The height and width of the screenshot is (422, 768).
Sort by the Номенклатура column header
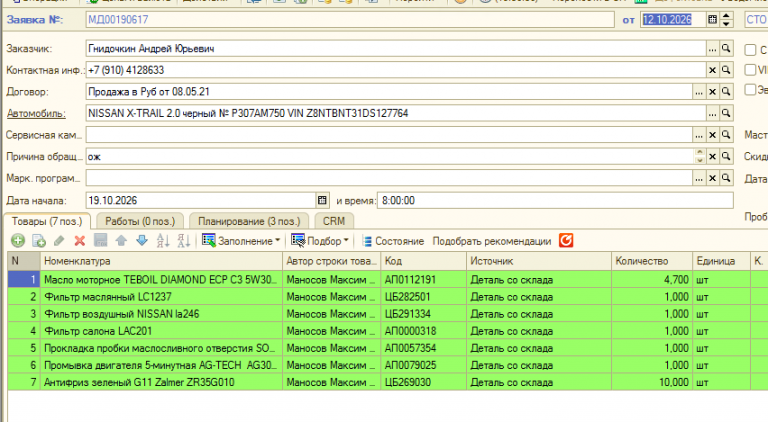coord(161,261)
